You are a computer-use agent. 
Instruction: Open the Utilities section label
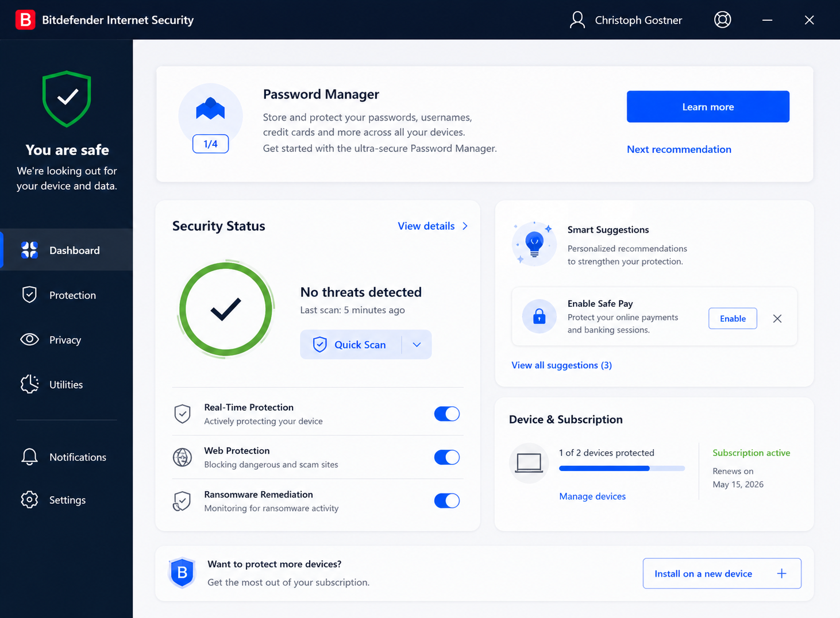(66, 385)
